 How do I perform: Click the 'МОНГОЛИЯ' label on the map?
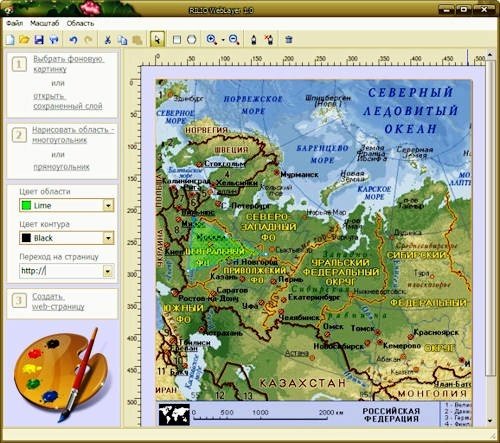point(432,394)
